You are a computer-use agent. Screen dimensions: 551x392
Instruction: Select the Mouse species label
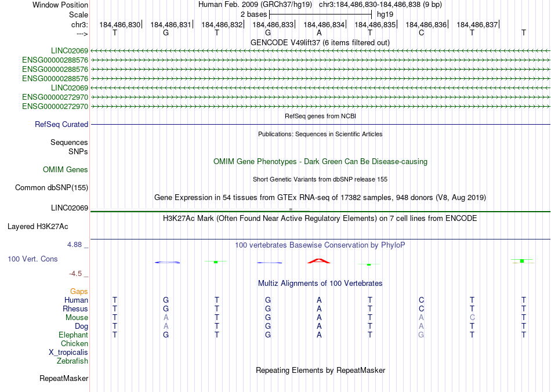click(x=77, y=318)
